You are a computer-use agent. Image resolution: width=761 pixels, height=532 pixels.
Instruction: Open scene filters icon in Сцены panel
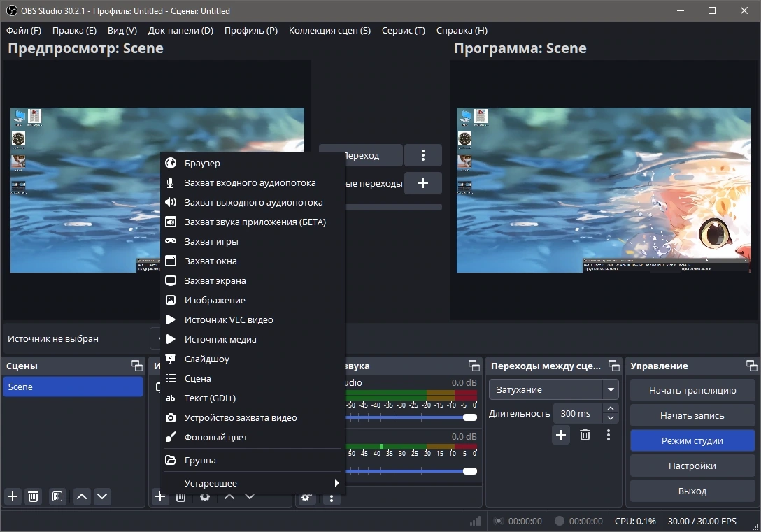pos(57,496)
